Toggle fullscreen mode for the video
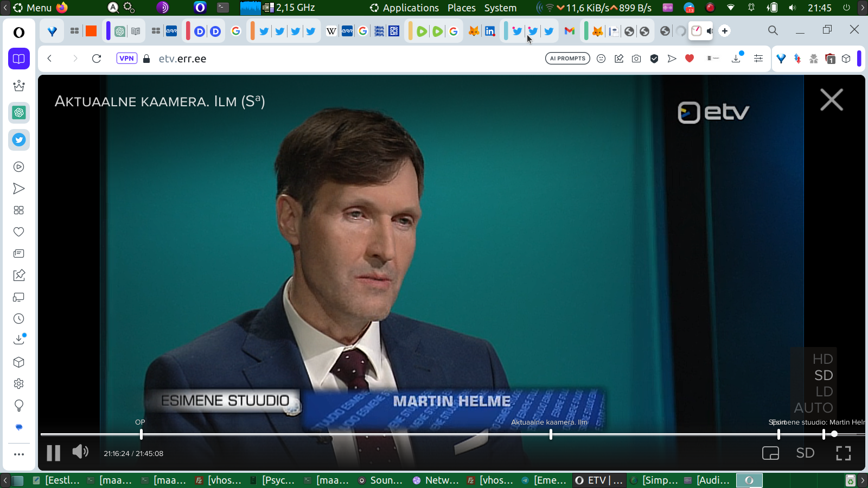 pos(844,453)
